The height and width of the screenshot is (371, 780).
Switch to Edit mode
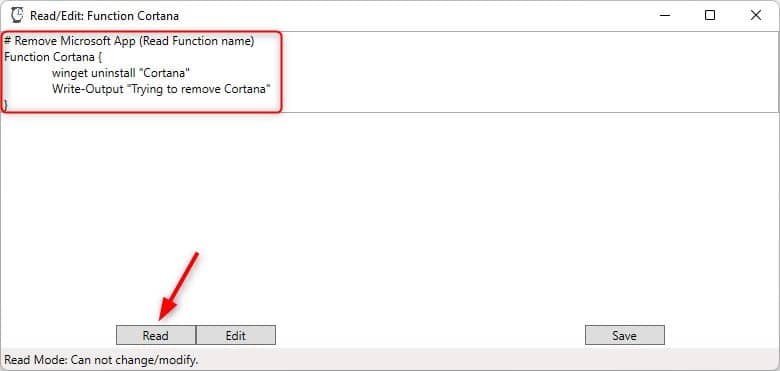(x=236, y=336)
